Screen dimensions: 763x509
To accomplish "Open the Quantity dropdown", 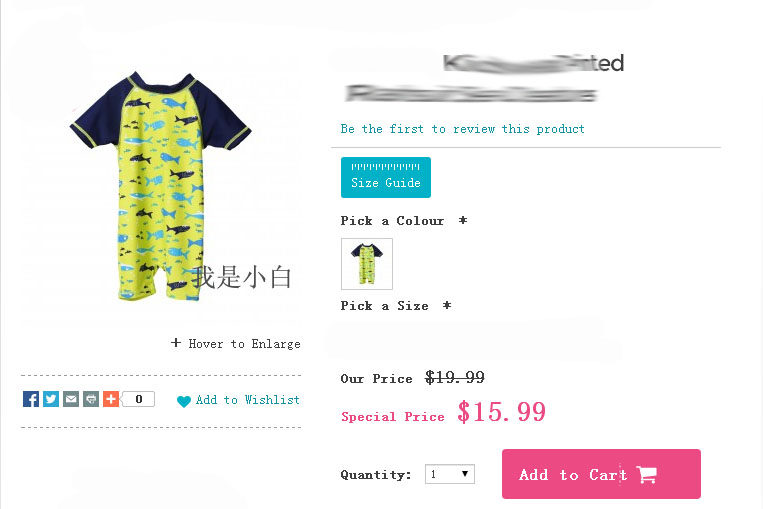I will (x=450, y=474).
